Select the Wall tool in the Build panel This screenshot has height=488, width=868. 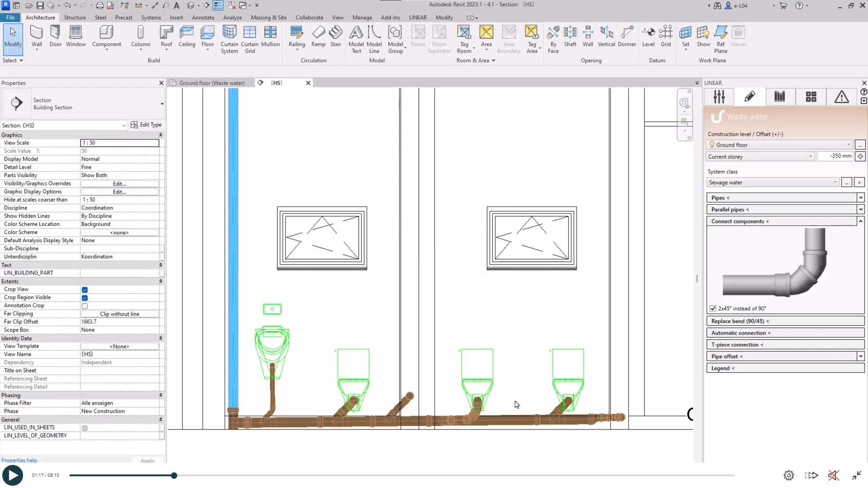37,37
